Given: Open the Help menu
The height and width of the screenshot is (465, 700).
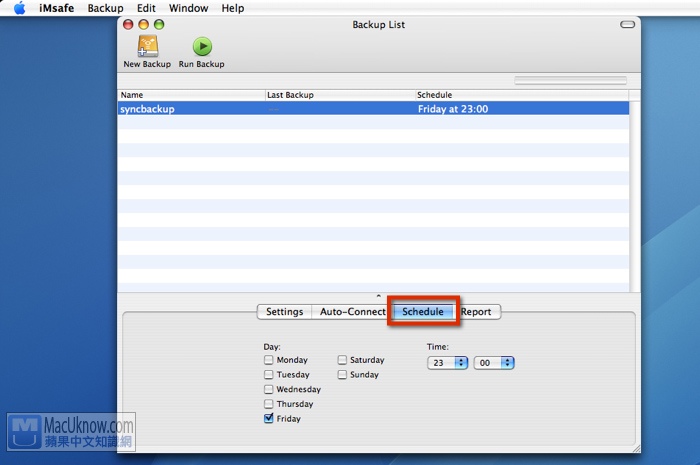Looking at the screenshot, I should pyautogui.click(x=233, y=8).
